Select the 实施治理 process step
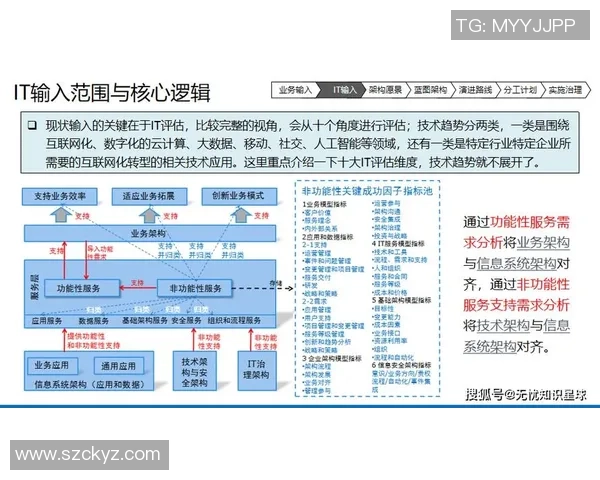Viewport: 600px width, 480px height. tap(566, 90)
